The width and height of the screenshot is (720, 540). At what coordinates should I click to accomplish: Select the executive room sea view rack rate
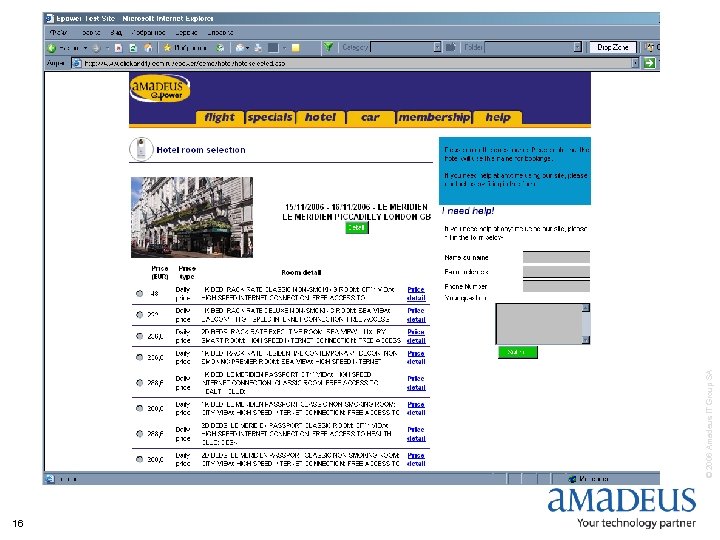click(x=140, y=336)
